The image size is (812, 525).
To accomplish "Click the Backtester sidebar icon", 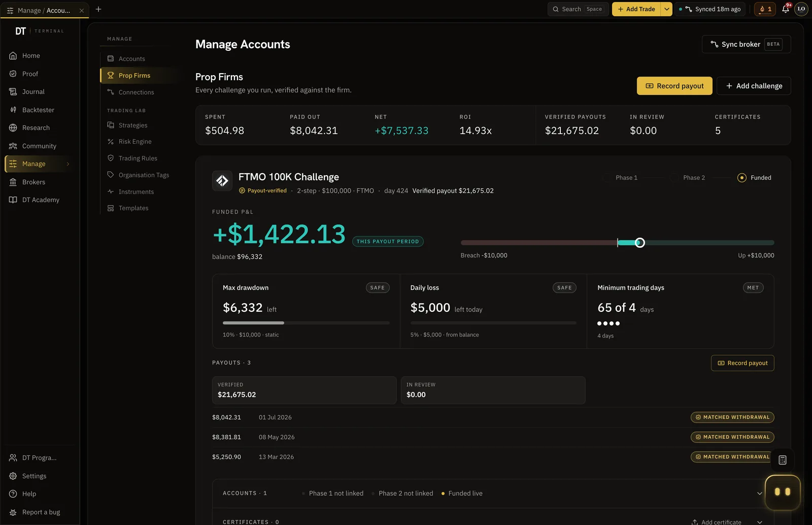I will (13, 110).
